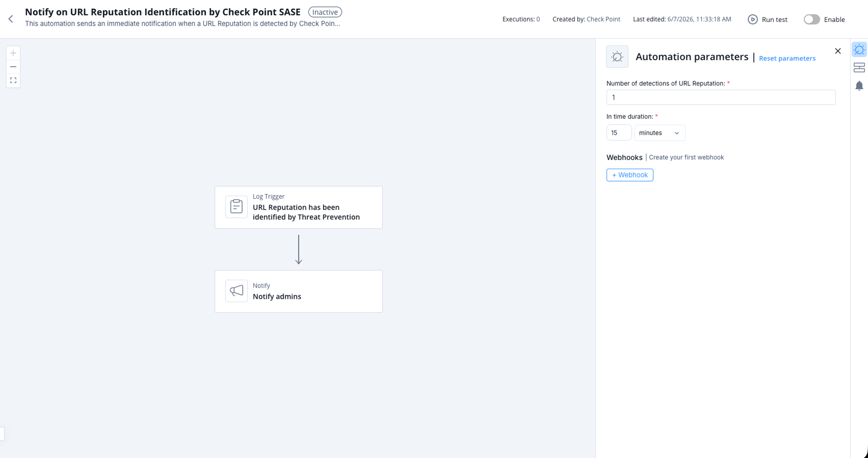Run test for this automation
The image size is (868, 458).
coord(767,19)
